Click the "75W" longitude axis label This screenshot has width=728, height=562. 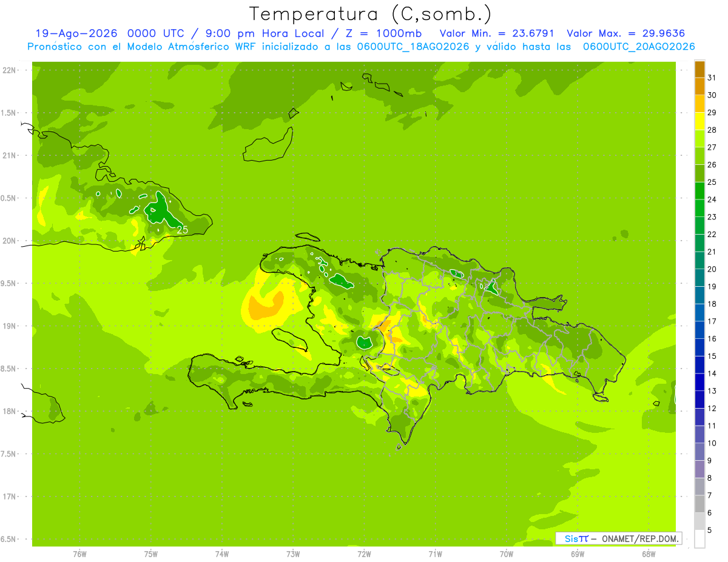tap(151, 554)
